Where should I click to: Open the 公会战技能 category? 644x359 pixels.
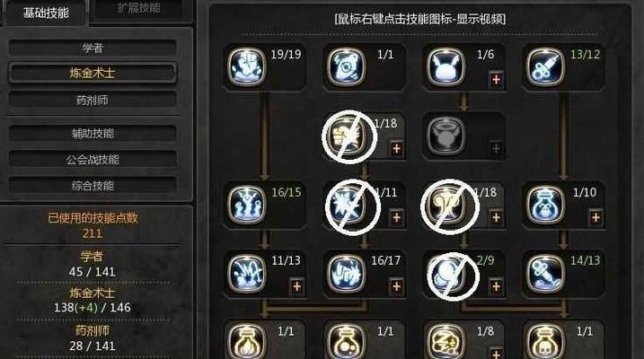pyautogui.click(x=93, y=159)
